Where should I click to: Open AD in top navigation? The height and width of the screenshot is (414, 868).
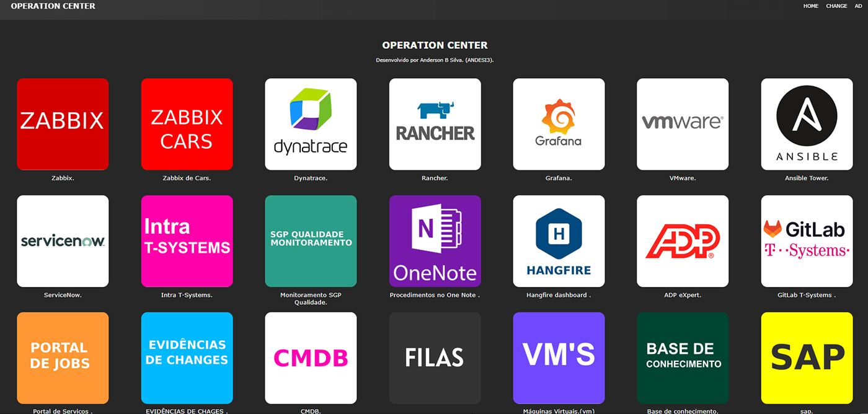tap(858, 6)
